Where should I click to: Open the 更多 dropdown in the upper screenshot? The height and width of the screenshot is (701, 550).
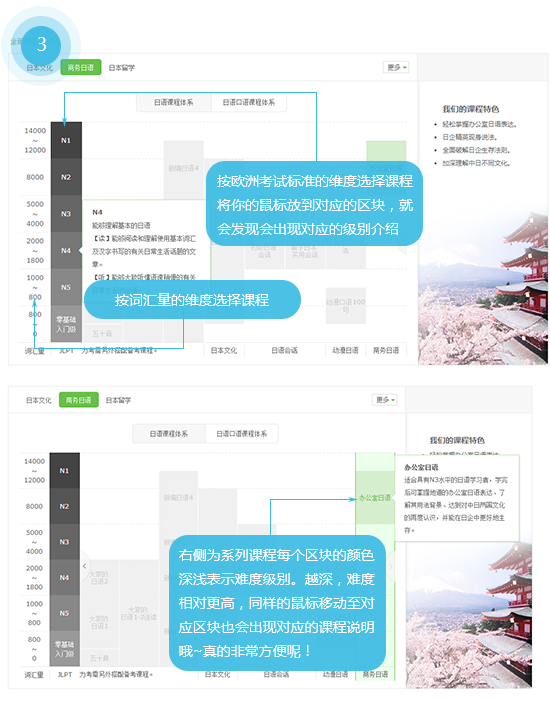coord(396,68)
